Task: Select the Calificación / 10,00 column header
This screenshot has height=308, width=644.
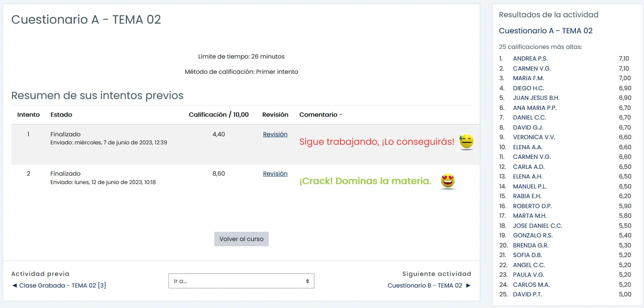Action: (219, 115)
